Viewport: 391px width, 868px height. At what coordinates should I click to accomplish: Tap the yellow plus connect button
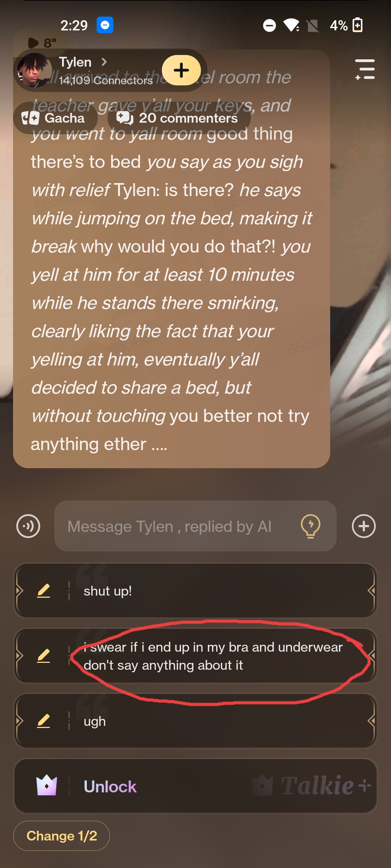[x=181, y=70]
